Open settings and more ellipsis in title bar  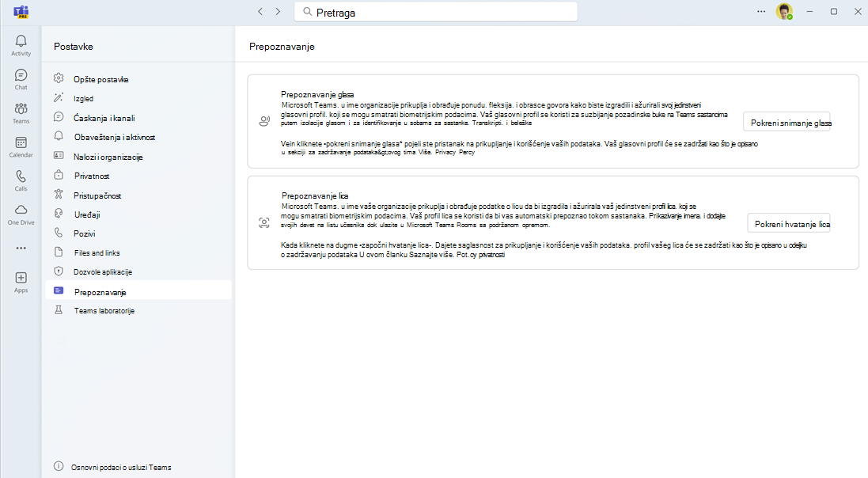coord(761,12)
